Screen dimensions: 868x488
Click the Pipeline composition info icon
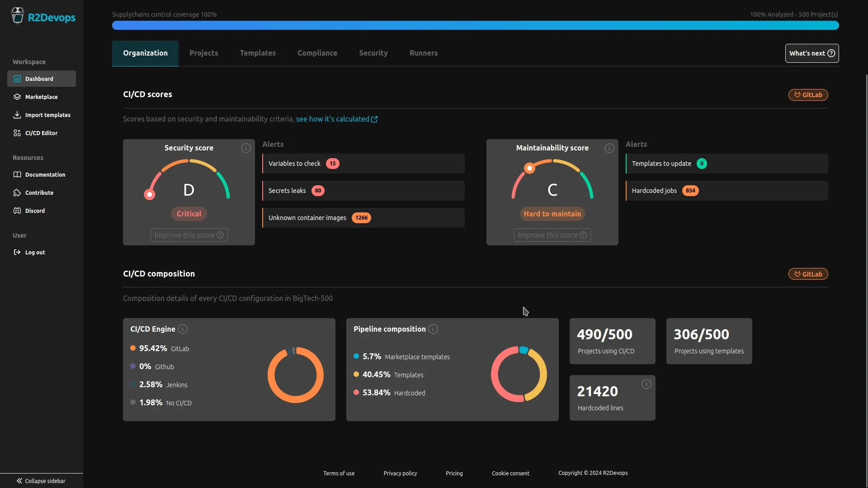click(433, 329)
